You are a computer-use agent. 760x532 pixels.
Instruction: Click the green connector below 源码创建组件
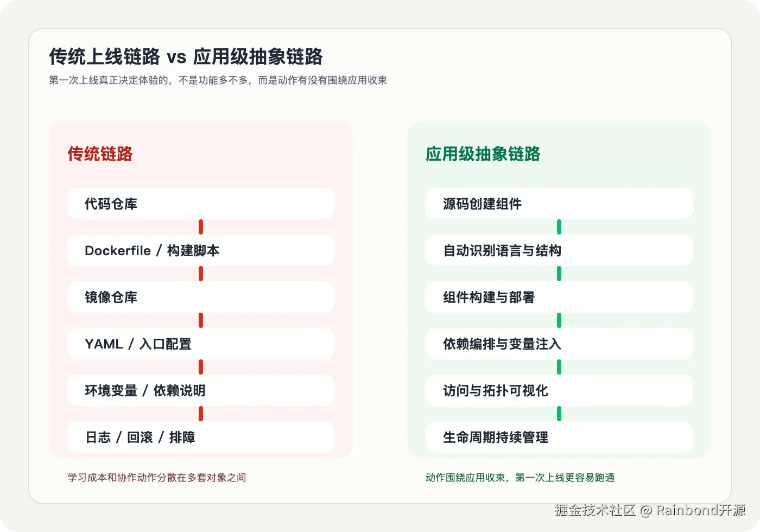559,227
